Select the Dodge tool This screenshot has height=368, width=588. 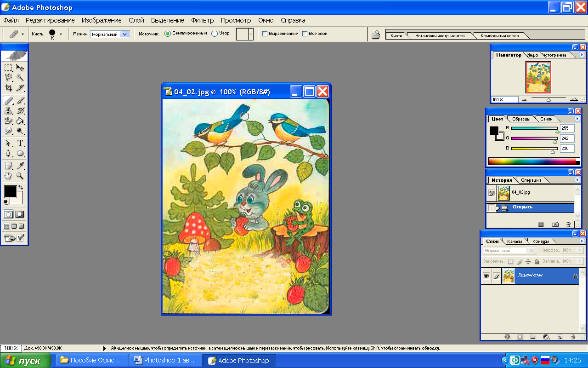[x=20, y=131]
